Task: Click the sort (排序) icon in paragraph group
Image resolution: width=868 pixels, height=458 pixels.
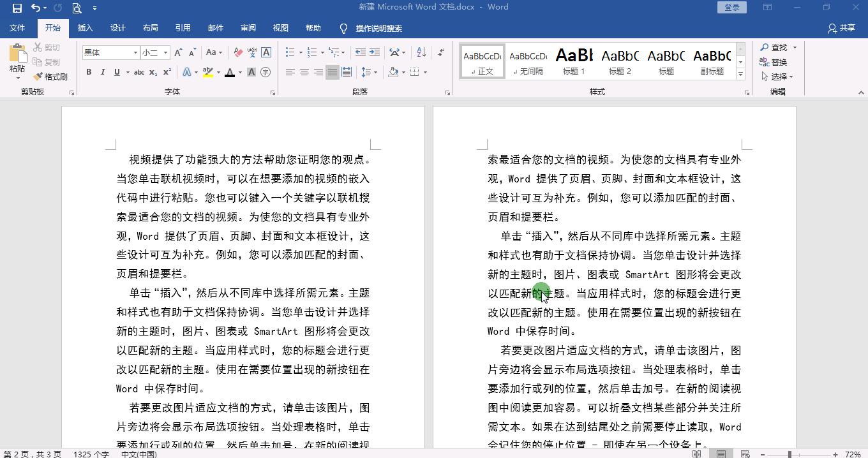Action: point(421,53)
